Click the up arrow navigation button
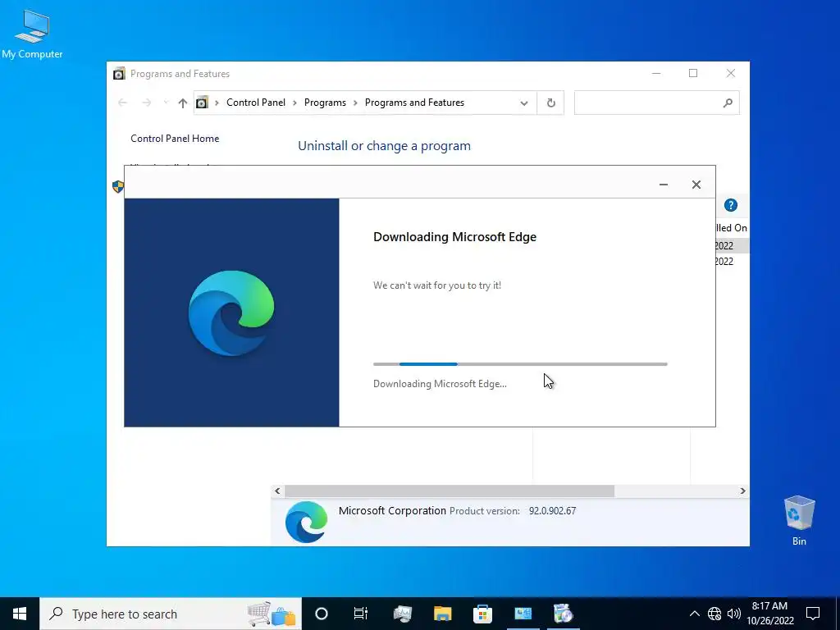 183,103
